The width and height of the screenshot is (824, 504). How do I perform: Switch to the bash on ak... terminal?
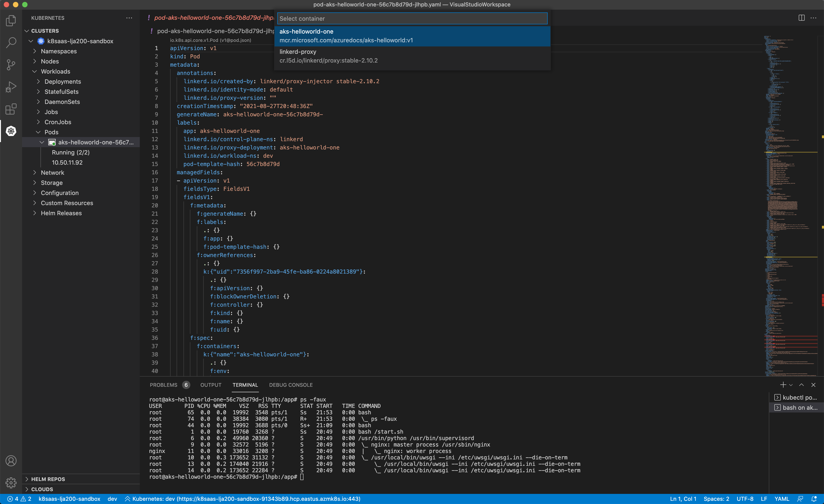coord(796,407)
